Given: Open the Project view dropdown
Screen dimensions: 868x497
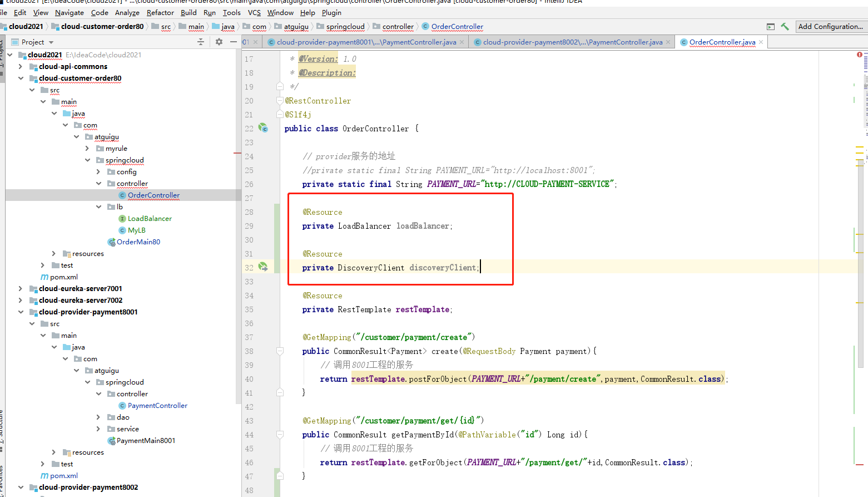Looking at the screenshot, I should coord(51,42).
